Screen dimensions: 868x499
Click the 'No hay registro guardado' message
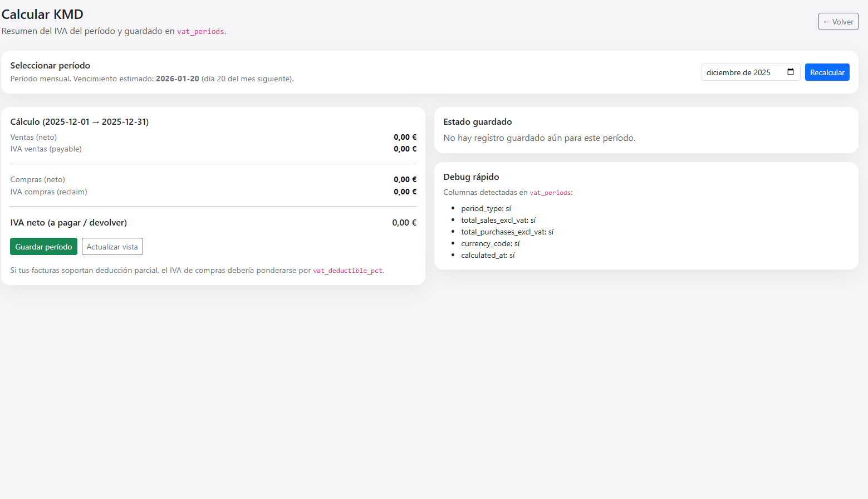(539, 138)
